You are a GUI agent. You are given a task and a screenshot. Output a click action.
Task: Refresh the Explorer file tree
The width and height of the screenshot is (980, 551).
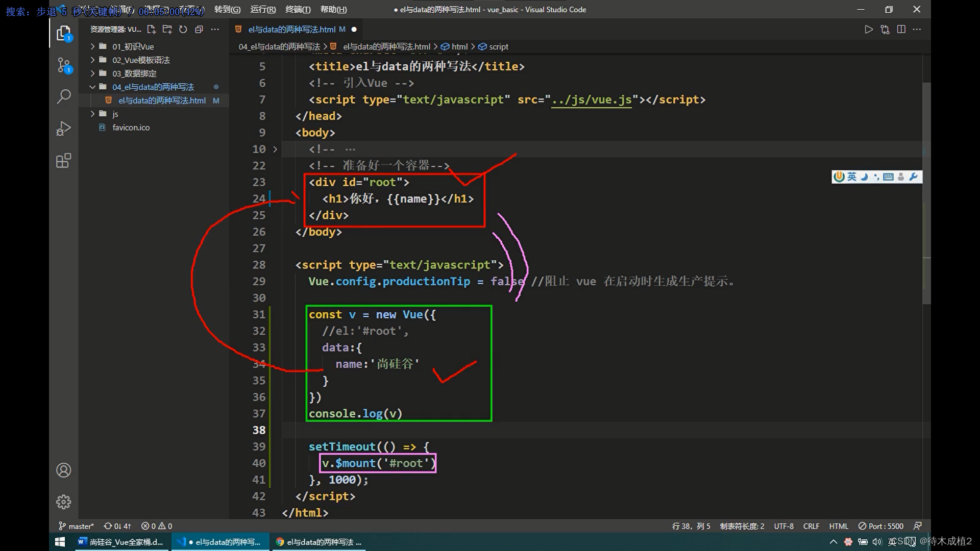[183, 30]
